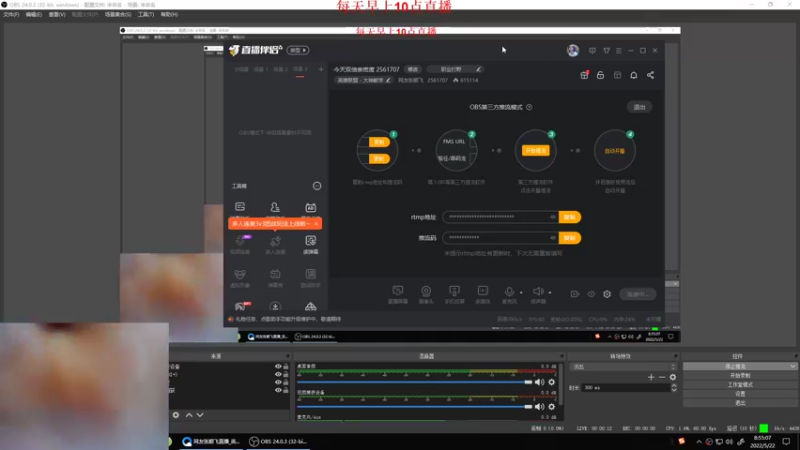
Task: Open the 读弹幕 tool in the toolbox
Action: [x=311, y=241]
